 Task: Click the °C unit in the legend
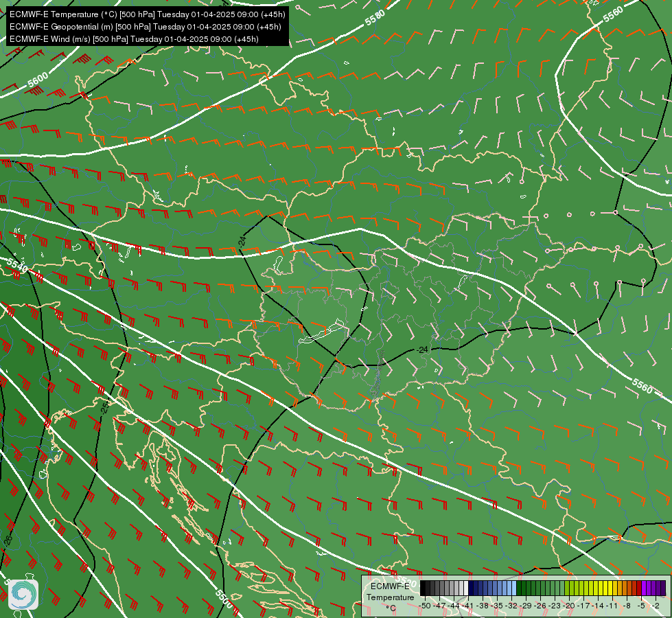pyautogui.click(x=391, y=608)
